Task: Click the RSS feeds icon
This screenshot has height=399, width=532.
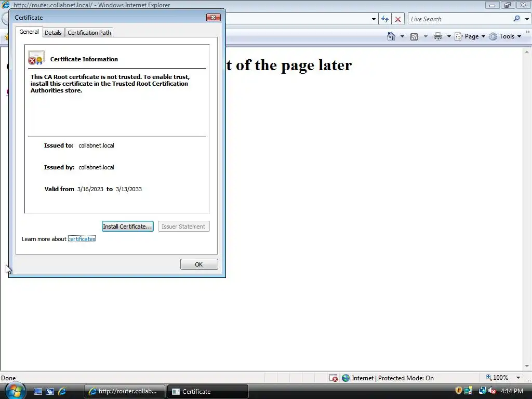Action: point(414,37)
